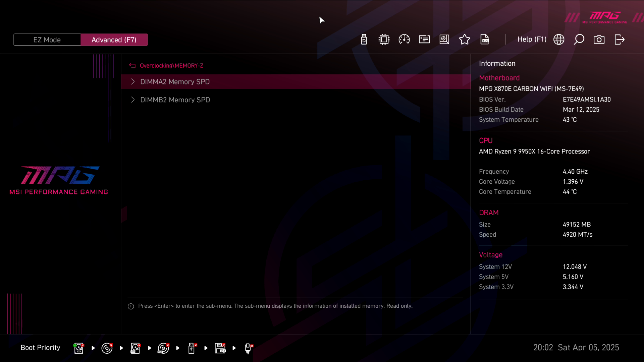The width and height of the screenshot is (644, 362).
Task: Click USB floppy boot priority device
Action: point(220,348)
